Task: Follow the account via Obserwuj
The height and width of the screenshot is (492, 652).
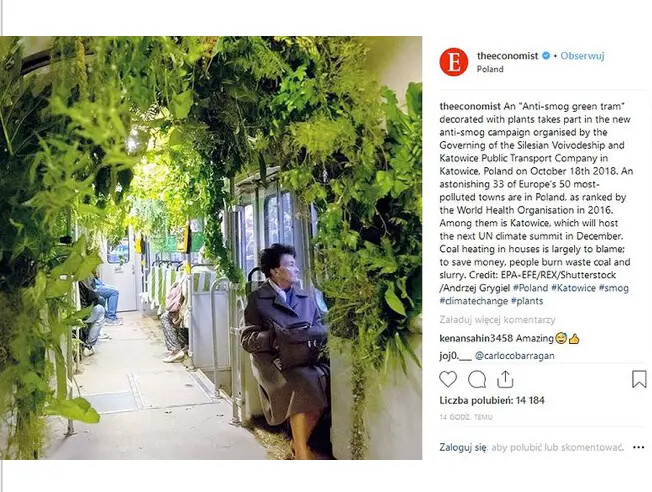Action: pyautogui.click(x=582, y=56)
